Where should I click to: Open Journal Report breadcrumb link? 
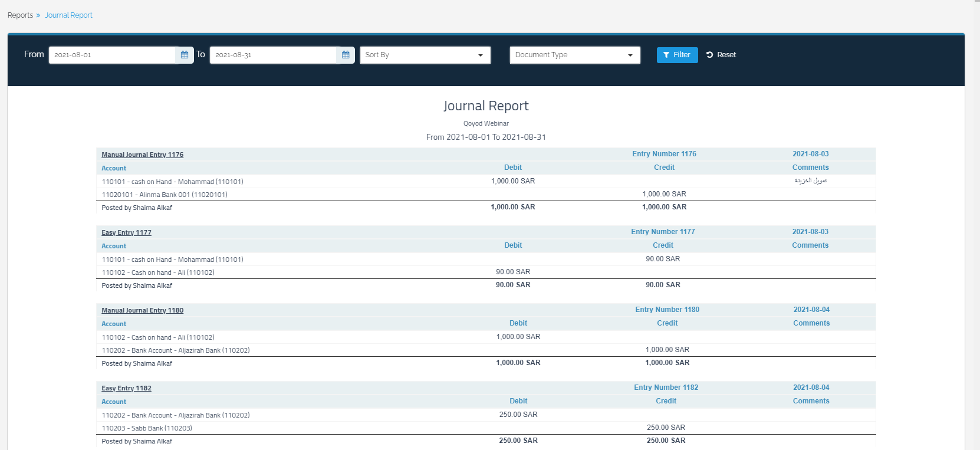68,15
